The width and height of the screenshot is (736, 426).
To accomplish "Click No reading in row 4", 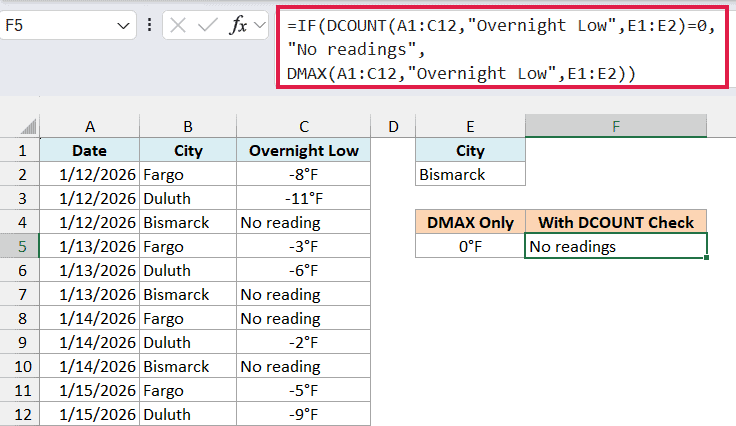I will [304, 222].
